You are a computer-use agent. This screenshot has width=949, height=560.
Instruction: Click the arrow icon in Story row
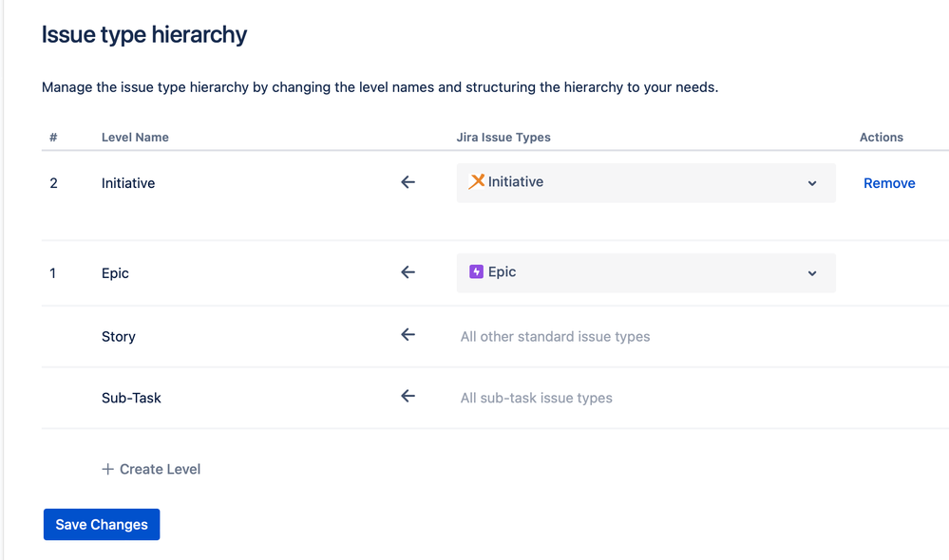[408, 334]
